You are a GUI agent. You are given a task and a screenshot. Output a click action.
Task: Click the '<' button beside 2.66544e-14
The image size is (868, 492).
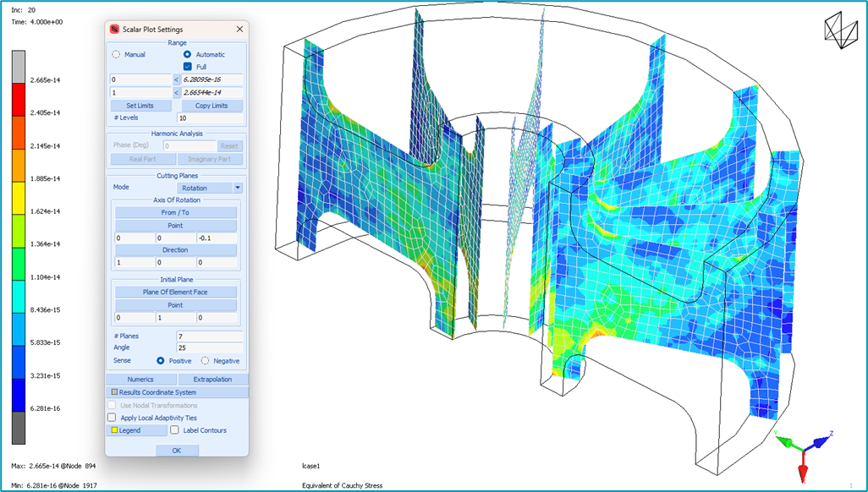(x=177, y=92)
